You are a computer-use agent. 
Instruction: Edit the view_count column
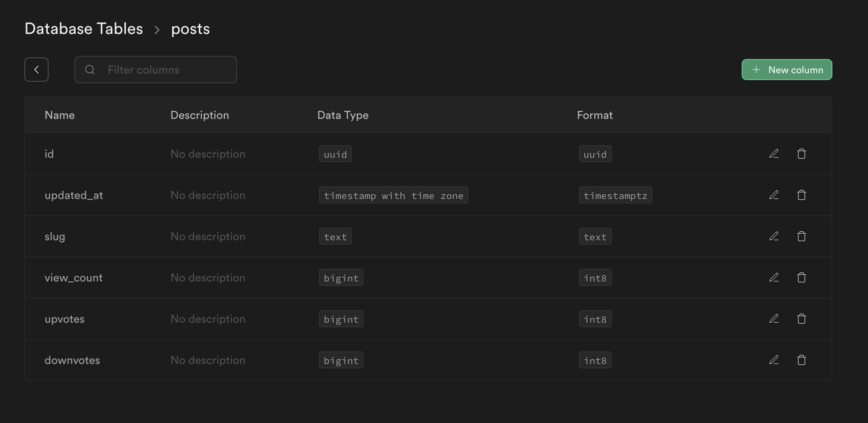click(774, 277)
